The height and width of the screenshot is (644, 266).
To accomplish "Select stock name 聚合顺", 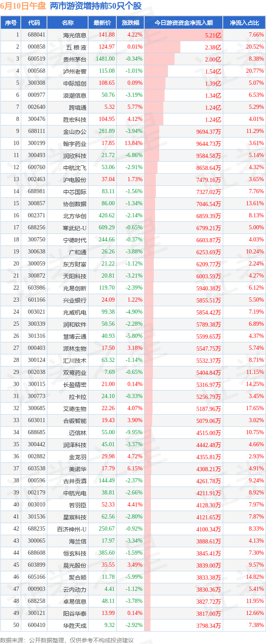I will point(78,577).
